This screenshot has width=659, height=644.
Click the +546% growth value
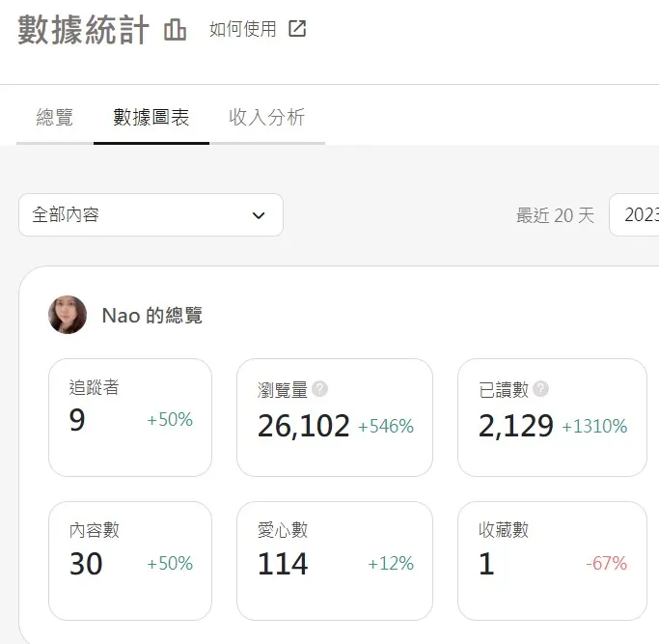(386, 427)
